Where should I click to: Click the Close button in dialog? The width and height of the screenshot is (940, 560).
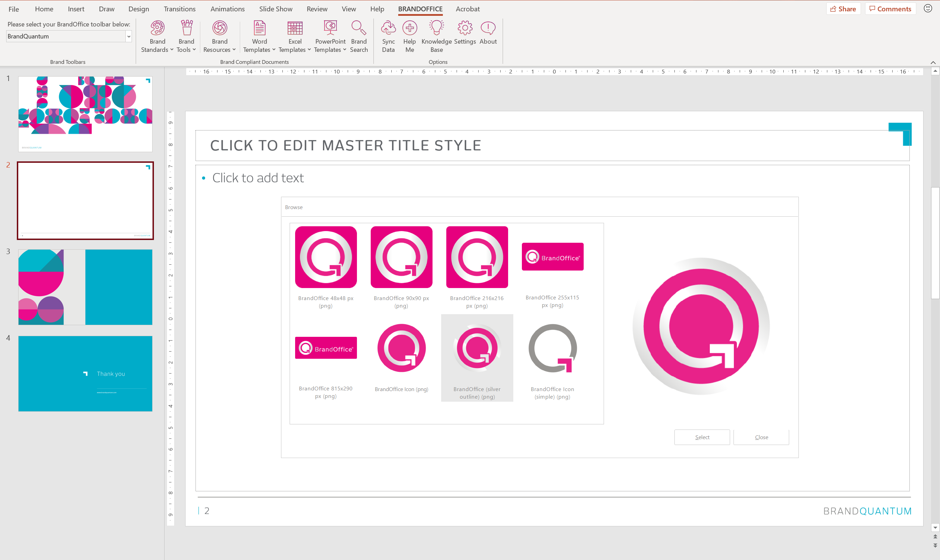point(761,437)
